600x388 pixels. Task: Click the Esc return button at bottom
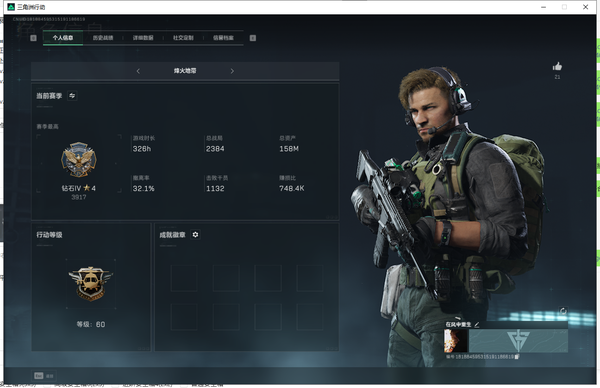click(x=44, y=376)
